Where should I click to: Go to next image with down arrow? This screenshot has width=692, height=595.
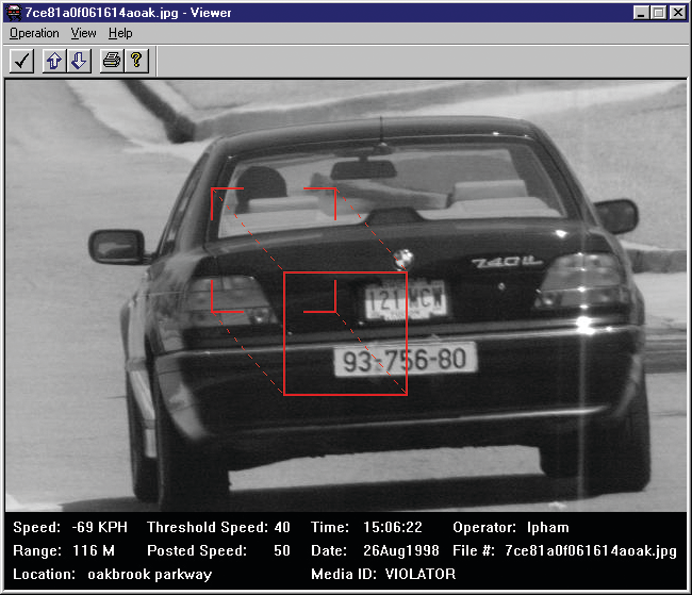coord(79,60)
